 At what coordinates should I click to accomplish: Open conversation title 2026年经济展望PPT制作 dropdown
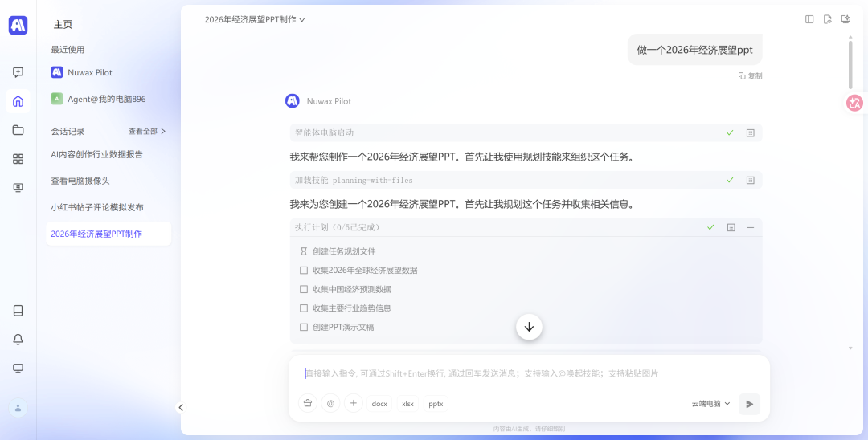pyautogui.click(x=255, y=19)
